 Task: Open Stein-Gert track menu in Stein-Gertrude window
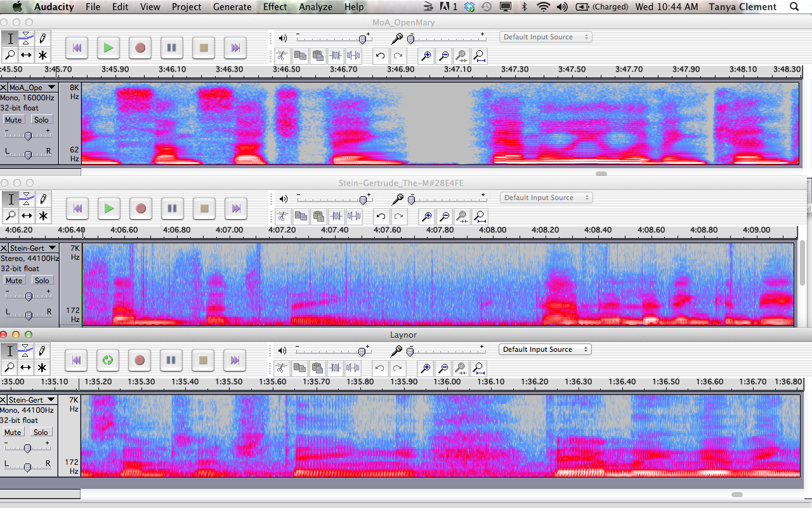[32, 248]
